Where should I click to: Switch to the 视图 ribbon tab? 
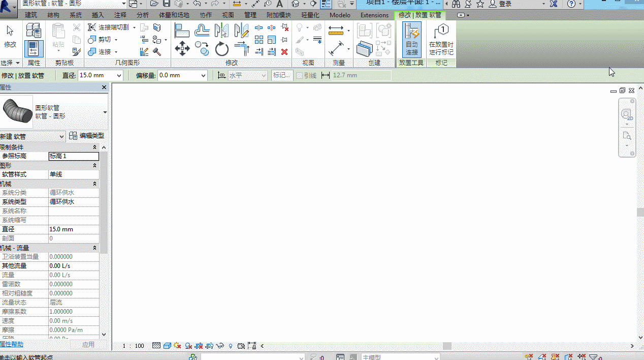pos(228,15)
